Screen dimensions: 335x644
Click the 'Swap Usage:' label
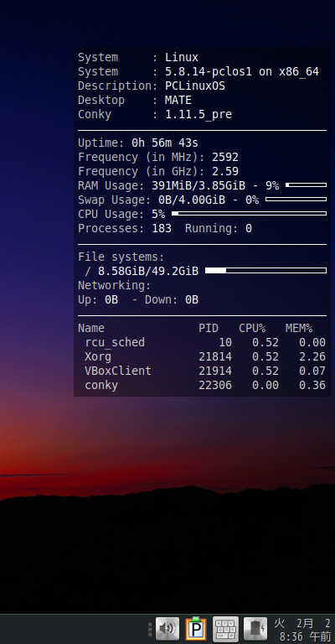(x=115, y=200)
